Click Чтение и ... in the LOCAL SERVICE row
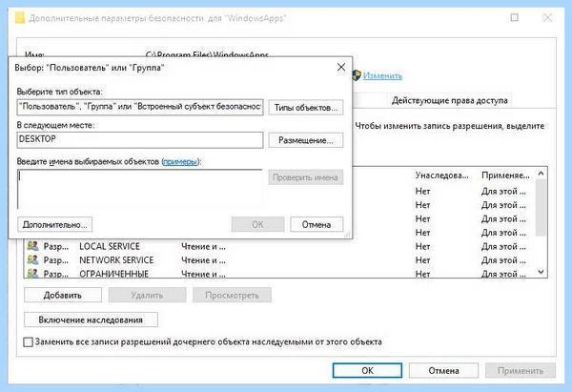Image resolution: width=572 pixels, height=392 pixels. point(203,246)
